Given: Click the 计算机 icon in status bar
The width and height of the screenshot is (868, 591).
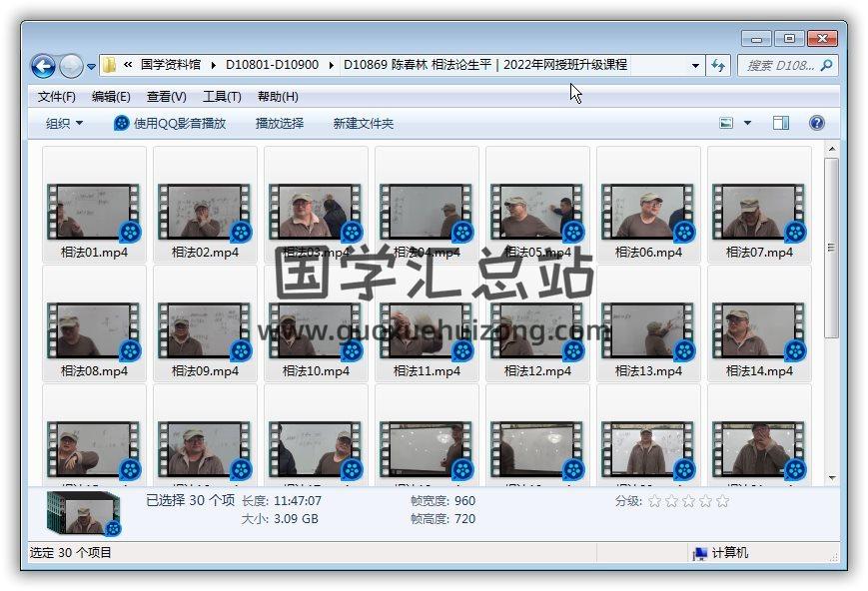Looking at the screenshot, I should (700, 553).
